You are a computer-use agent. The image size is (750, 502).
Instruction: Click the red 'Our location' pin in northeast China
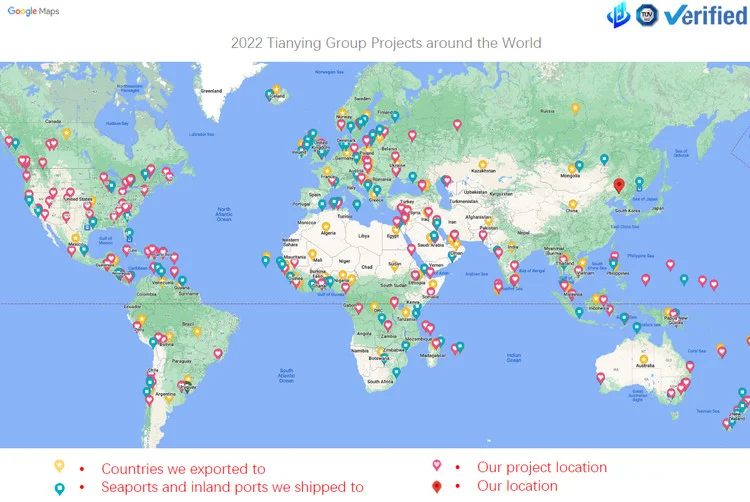(619, 186)
